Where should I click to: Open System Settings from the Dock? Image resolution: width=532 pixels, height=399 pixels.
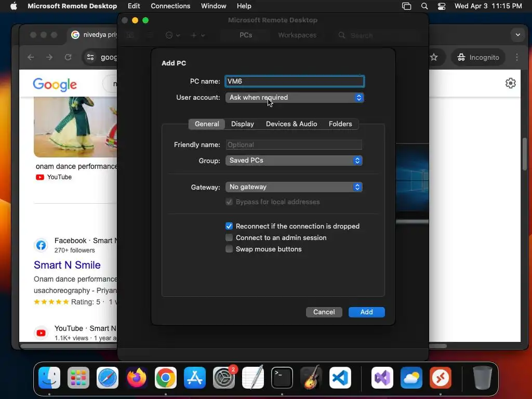coord(224,378)
